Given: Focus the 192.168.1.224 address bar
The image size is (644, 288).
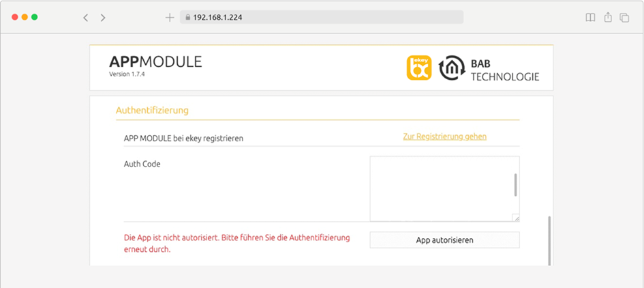Looking at the screenshot, I should tap(322, 17).
